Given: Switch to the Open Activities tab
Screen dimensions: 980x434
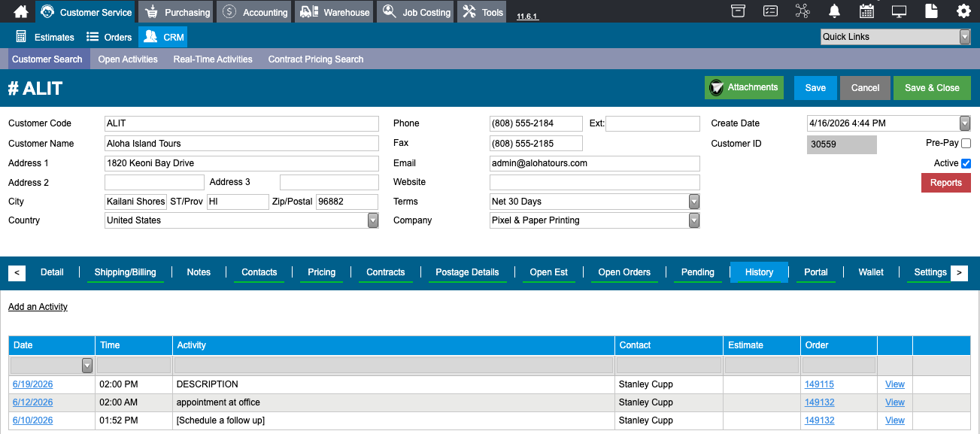Looking at the screenshot, I should point(128,59).
